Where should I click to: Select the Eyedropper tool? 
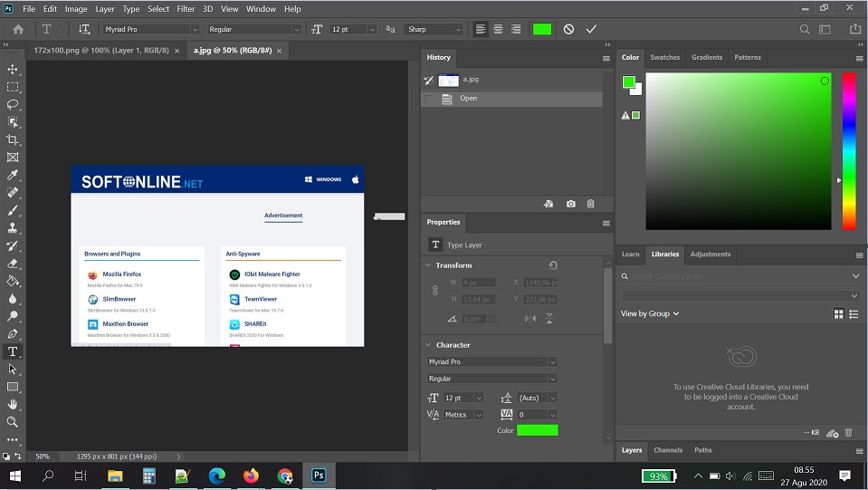[x=12, y=175]
